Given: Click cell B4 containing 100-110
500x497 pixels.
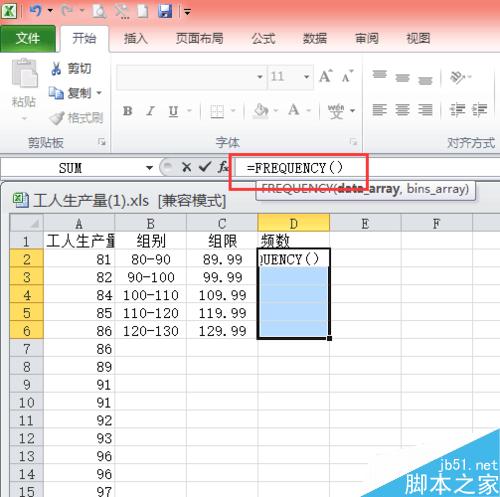Looking at the screenshot, I should pyautogui.click(x=151, y=295).
